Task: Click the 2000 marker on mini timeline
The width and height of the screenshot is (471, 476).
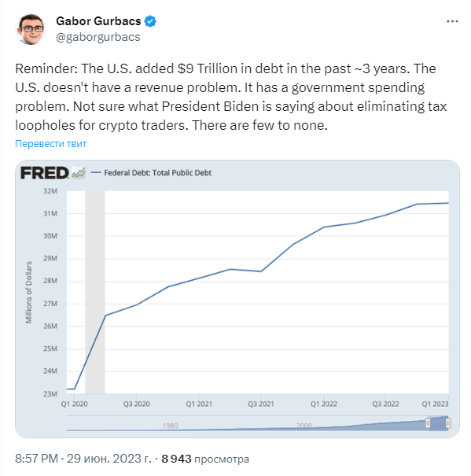Action: tap(304, 426)
